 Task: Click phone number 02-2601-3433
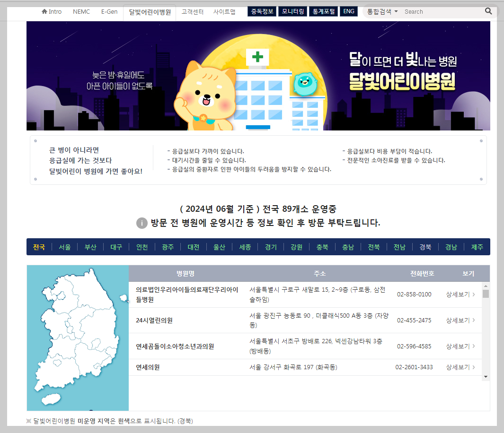point(414,367)
